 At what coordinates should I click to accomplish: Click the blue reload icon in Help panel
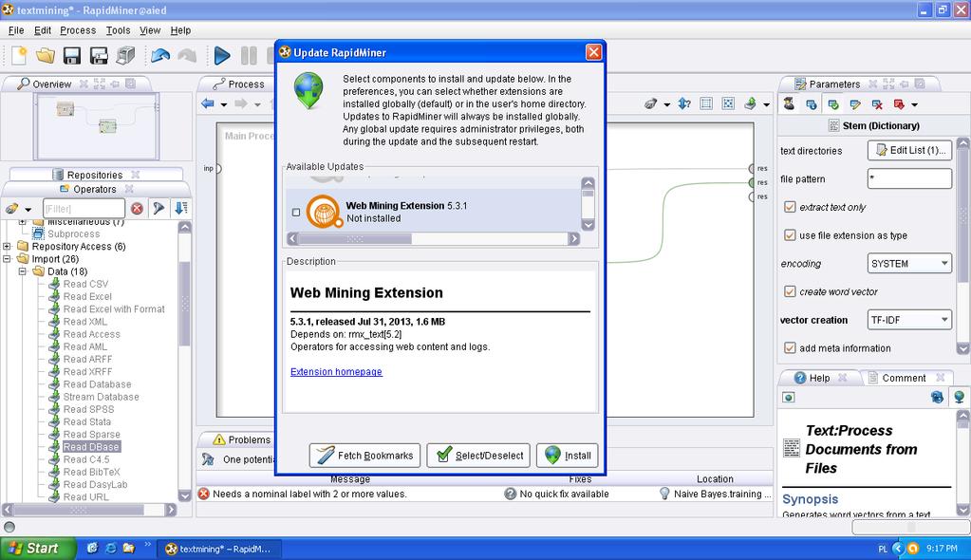(937, 397)
